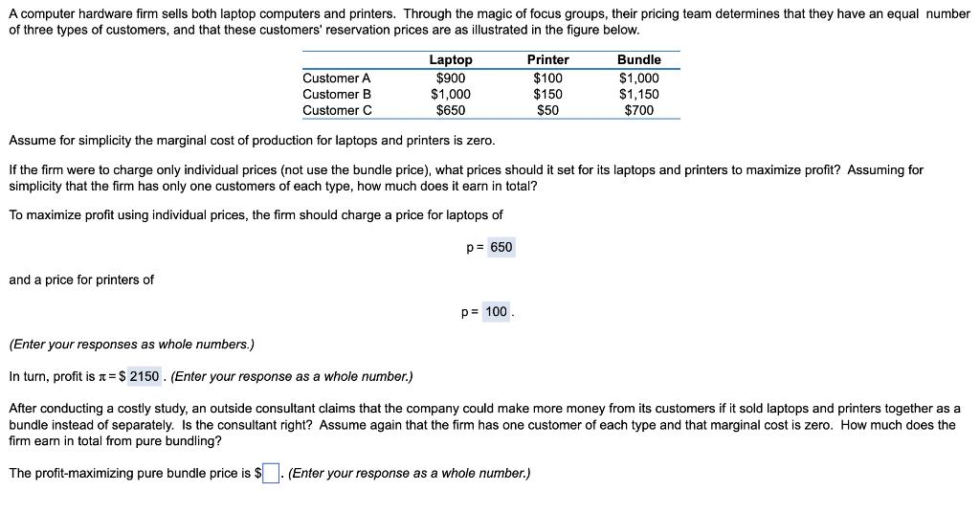Click the empty bundle price input box
Image resolution: width=980 pixels, height=514 pixels.
[272, 474]
